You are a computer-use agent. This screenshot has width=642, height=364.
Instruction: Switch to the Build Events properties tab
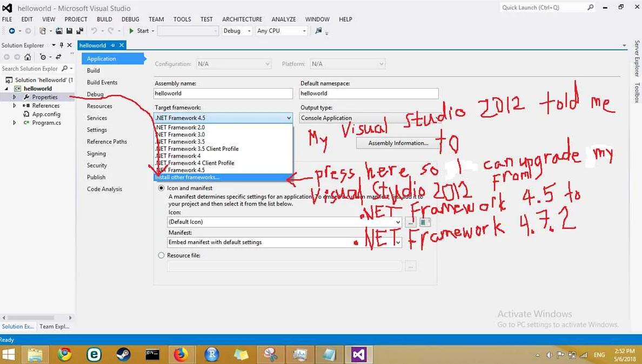[x=102, y=82]
